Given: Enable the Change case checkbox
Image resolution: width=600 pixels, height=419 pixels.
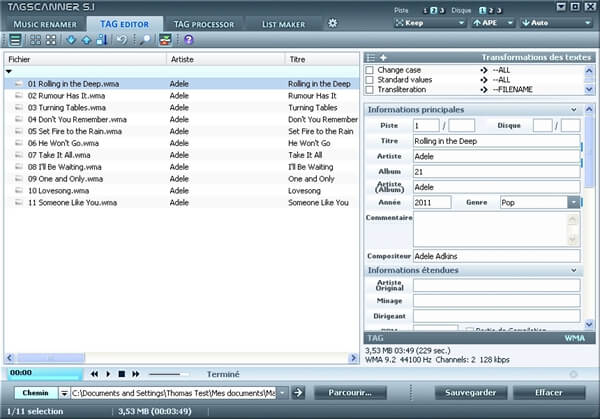Looking at the screenshot, I should pos(369,70).
